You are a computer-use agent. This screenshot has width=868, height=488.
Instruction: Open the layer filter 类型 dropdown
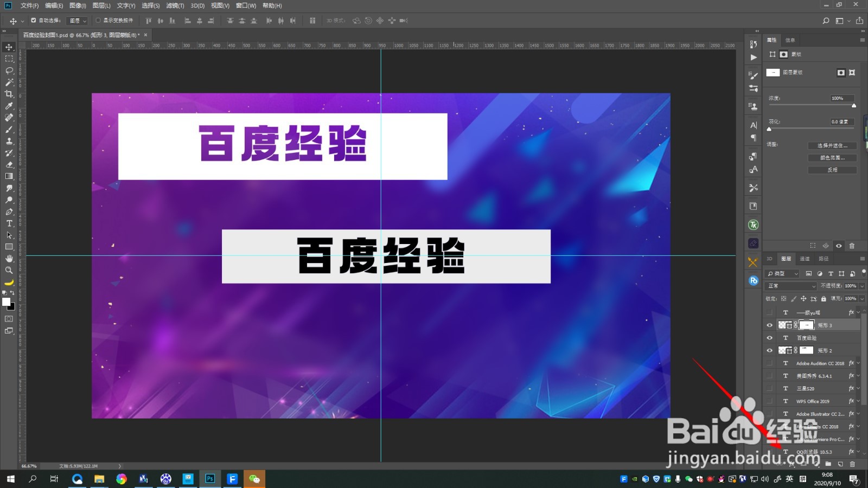pos(783,274)
